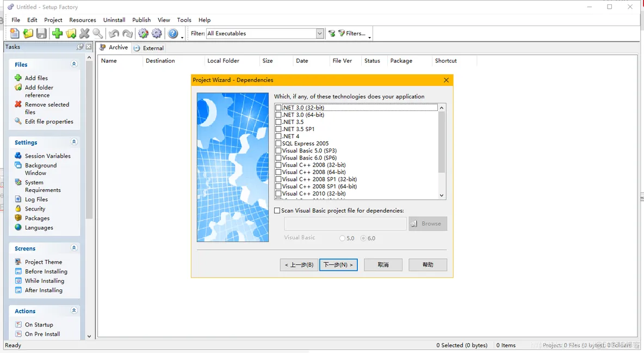Click the second gear settings toolbar icon
Viewport: 644px width, 353px height.
click(157, 33)
